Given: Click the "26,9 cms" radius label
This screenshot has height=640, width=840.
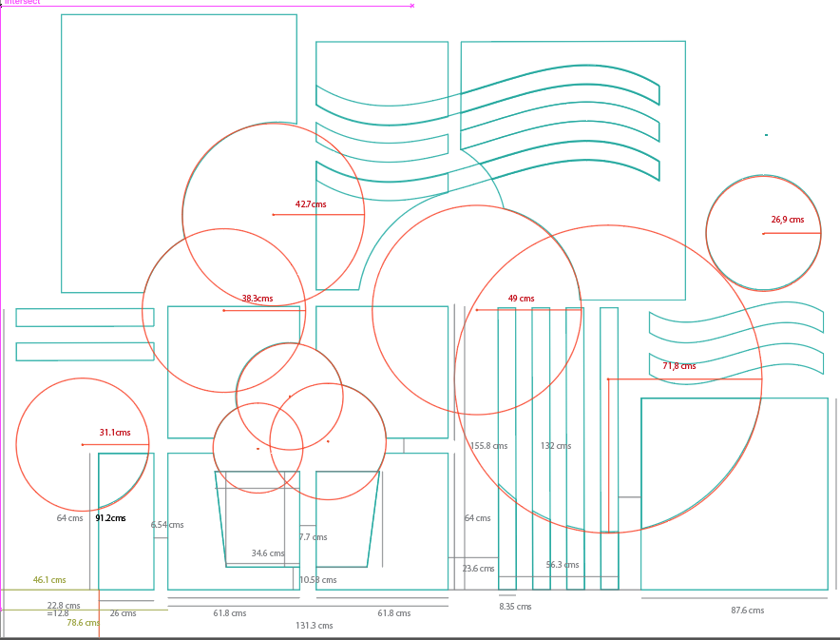Looking at the screenshot, I should tap(788, 220).
